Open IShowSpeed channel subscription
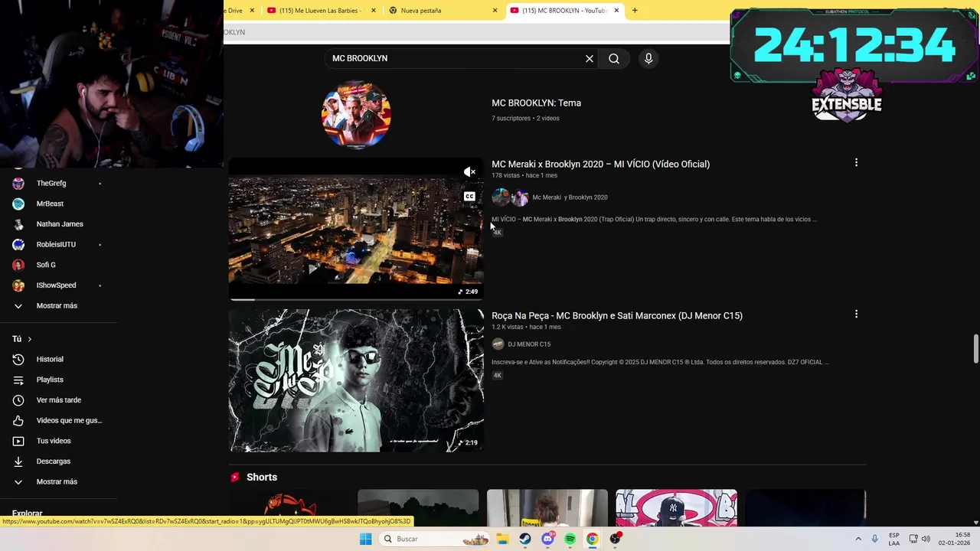980x551 pixels. 57,285
